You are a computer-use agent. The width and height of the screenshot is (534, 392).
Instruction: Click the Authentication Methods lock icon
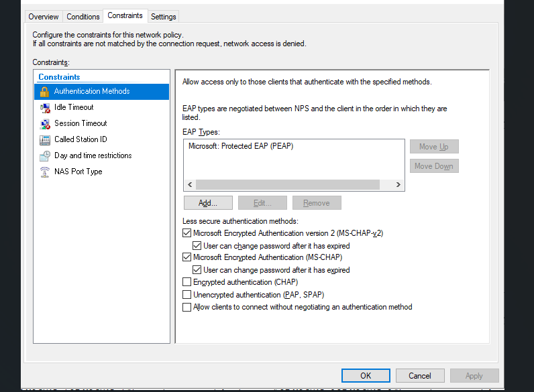click(45, 92)
